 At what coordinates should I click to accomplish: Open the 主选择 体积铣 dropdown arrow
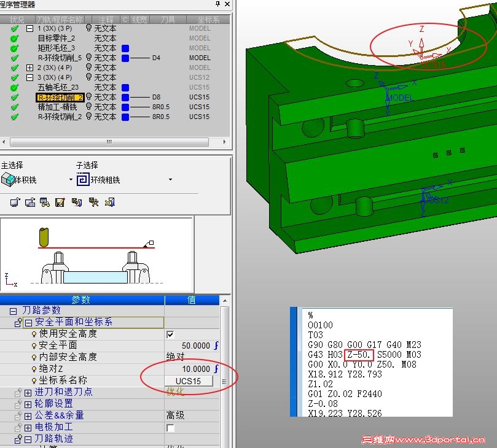coord(71,180)
